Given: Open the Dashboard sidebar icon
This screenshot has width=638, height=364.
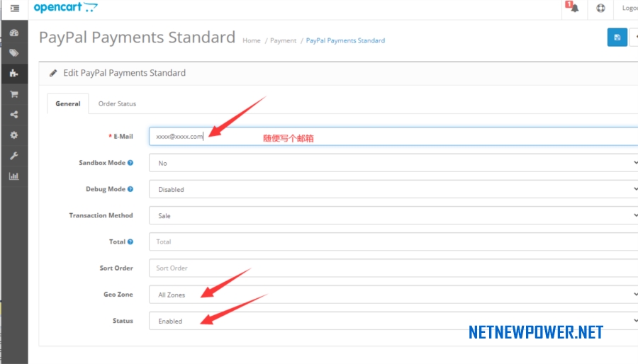Looking at the screenshot, I should click(x=14, y=33).
